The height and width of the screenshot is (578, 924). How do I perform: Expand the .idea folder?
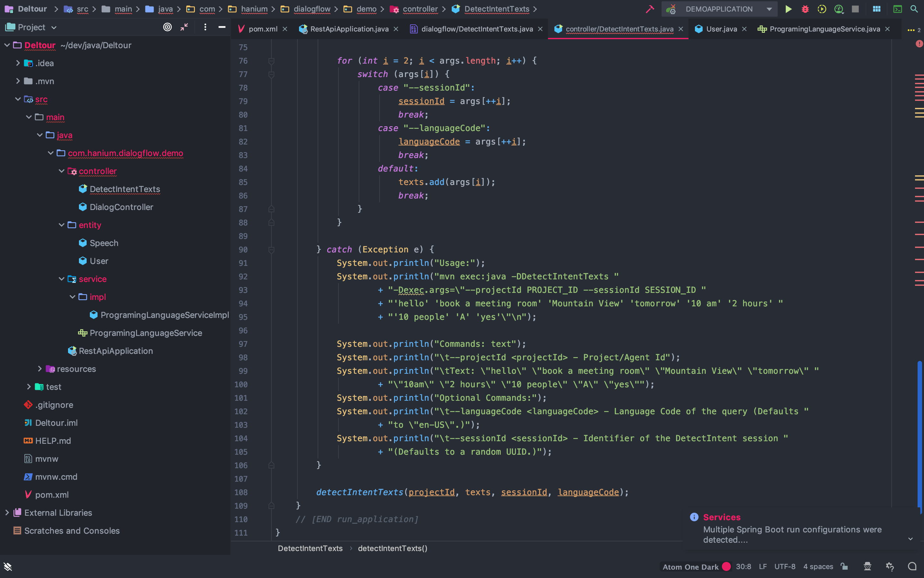(18, 63)
